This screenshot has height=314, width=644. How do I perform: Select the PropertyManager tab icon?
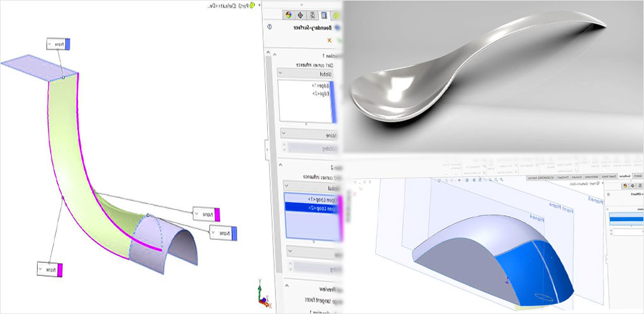pyautogui.click(x=323, y=14)
